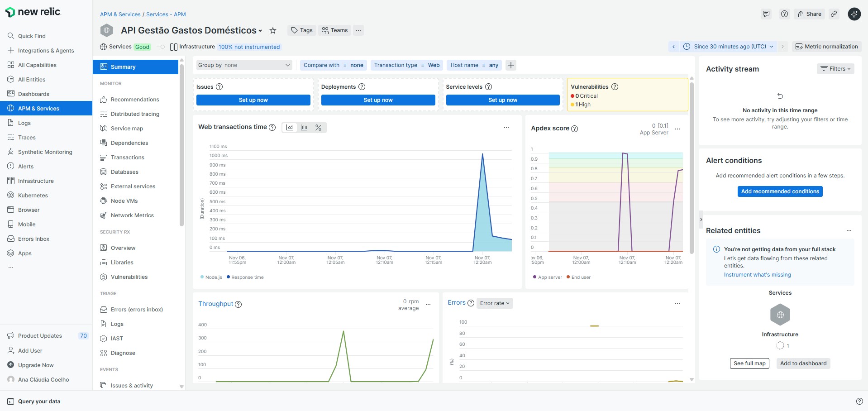Open help for Vulnerabilities tile
The image size is (868, 411).
615,87
